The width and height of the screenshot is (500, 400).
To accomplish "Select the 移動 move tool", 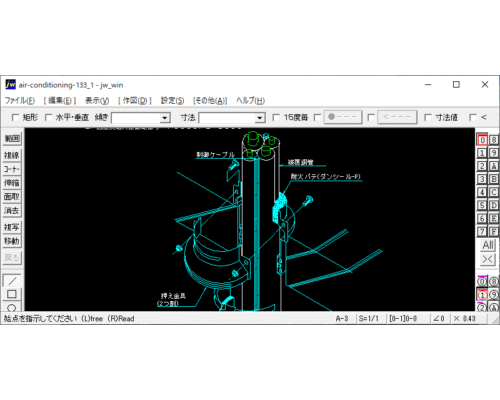I will (x=12, y=241).
